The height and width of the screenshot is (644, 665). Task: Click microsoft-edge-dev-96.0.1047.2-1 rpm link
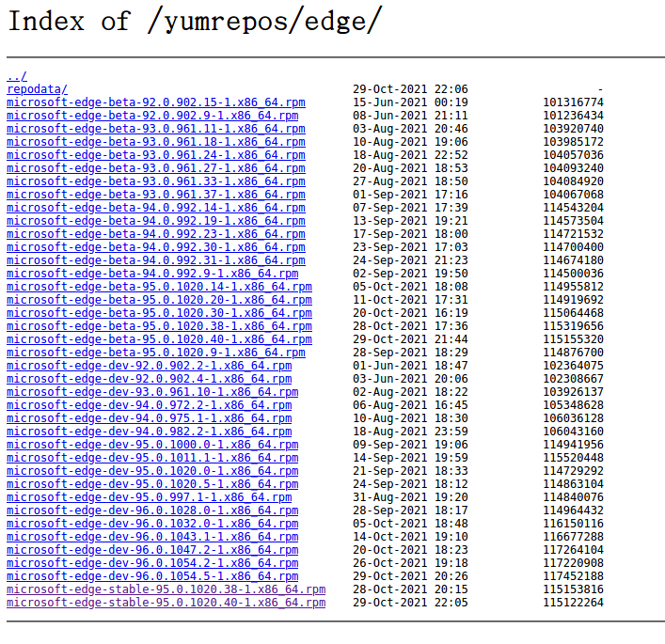click(152, 549)
